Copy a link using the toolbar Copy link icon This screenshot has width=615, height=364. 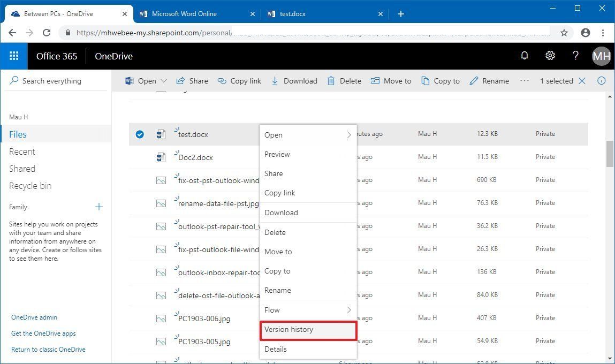point(239,81)
